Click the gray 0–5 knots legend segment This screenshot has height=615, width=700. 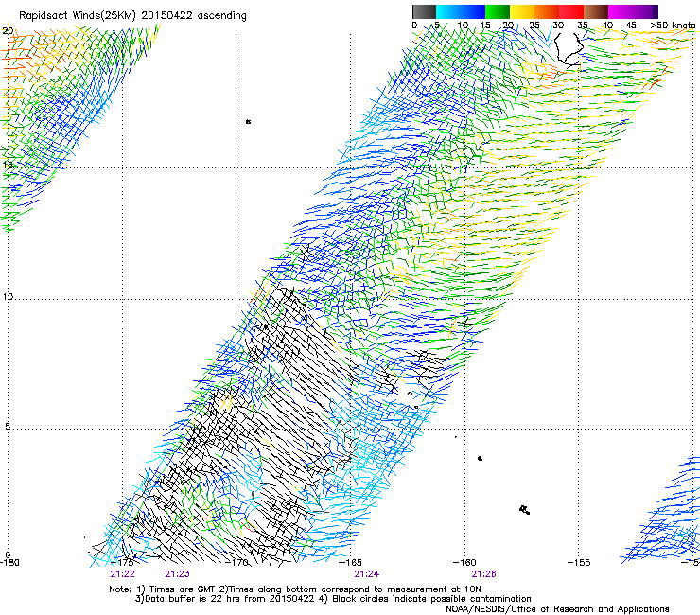424,11
